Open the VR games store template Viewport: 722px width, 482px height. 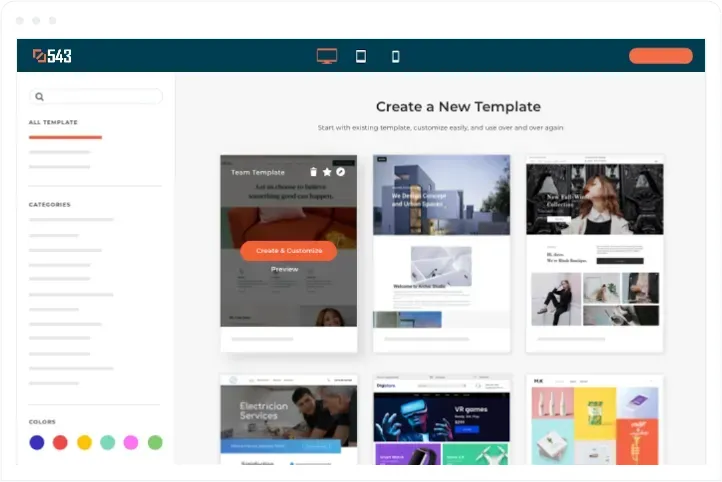click(x=442, y=419)
